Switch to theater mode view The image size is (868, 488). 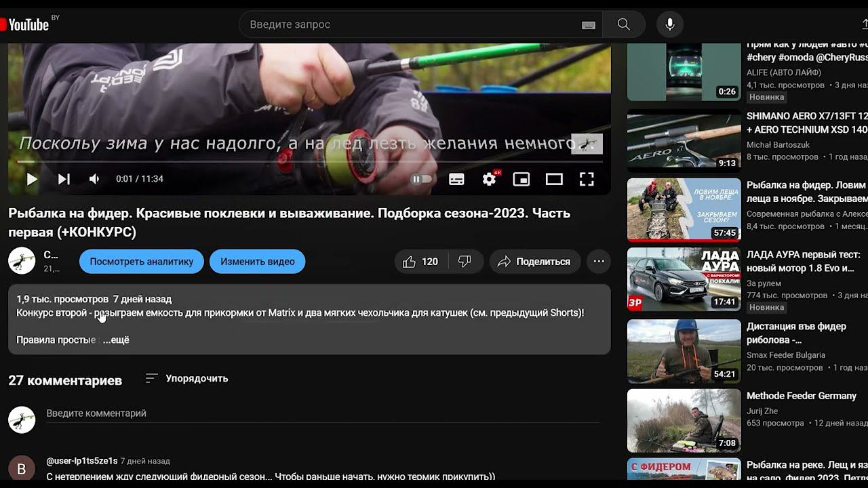554,179
